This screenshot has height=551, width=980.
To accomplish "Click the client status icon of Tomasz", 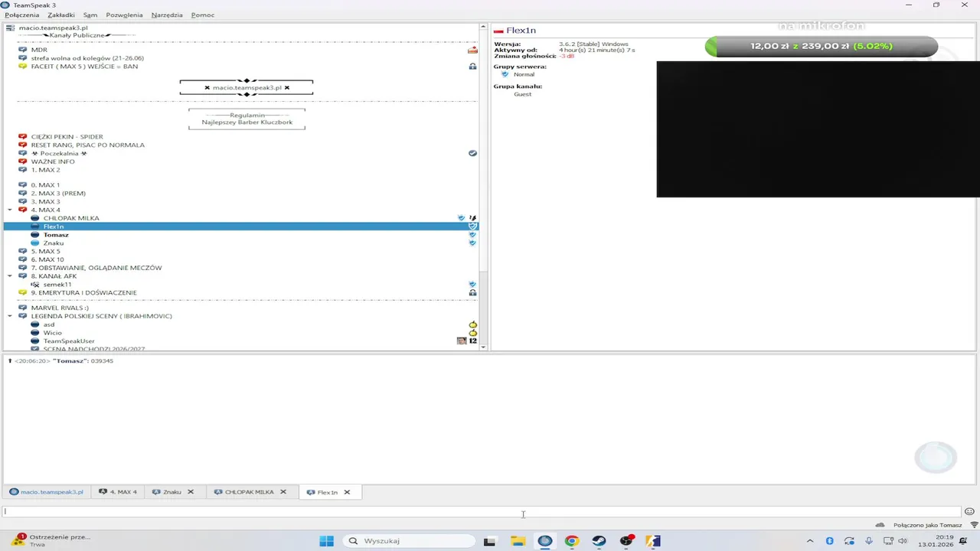I will 35,235.
